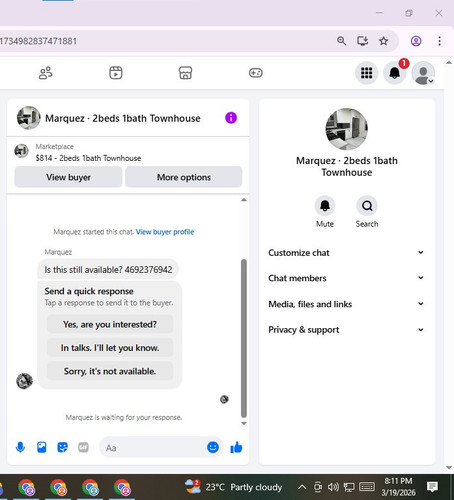Send 'Sorry, it's not available.' response

110,371
